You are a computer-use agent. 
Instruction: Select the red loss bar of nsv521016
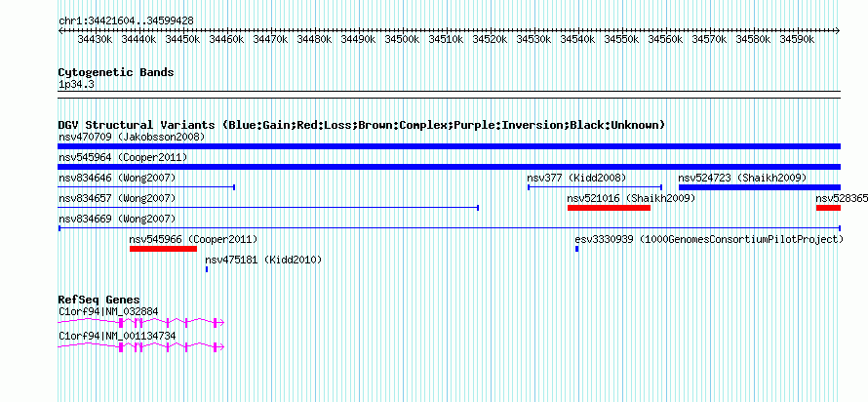(x=609, y=208)
